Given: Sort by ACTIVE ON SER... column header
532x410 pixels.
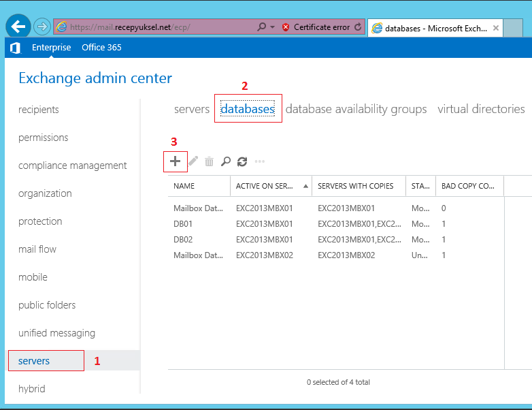Looking at the screenshot, I should coord(271,186).
